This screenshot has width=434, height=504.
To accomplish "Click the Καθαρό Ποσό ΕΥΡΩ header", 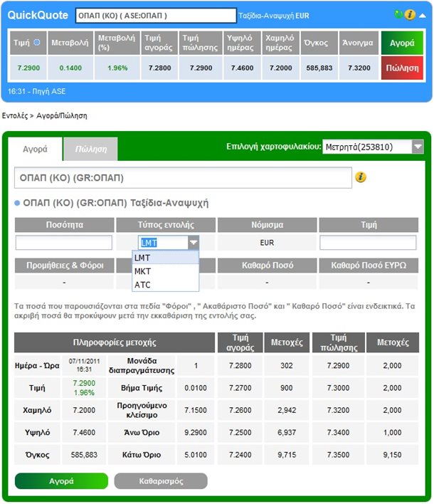I will point(369,266).
